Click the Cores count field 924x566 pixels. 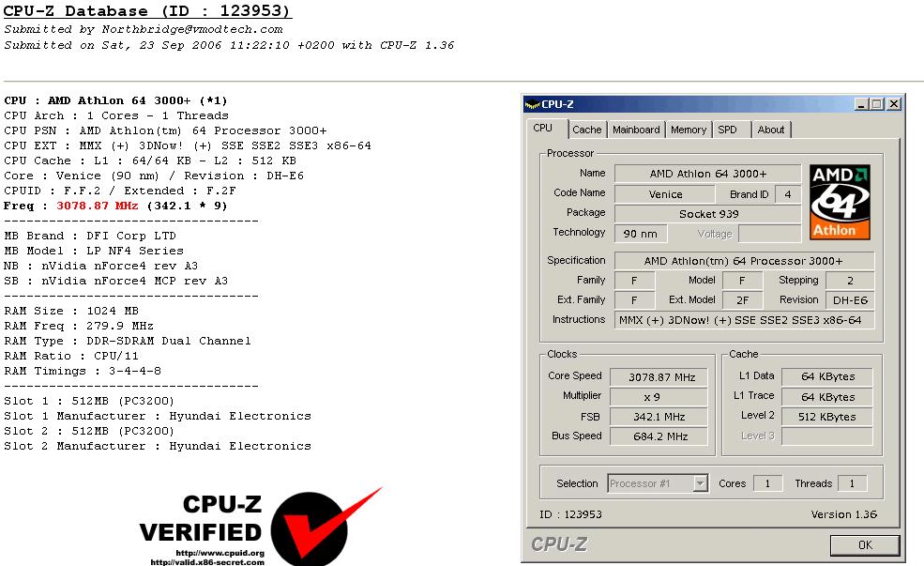[x=768, y=483]
